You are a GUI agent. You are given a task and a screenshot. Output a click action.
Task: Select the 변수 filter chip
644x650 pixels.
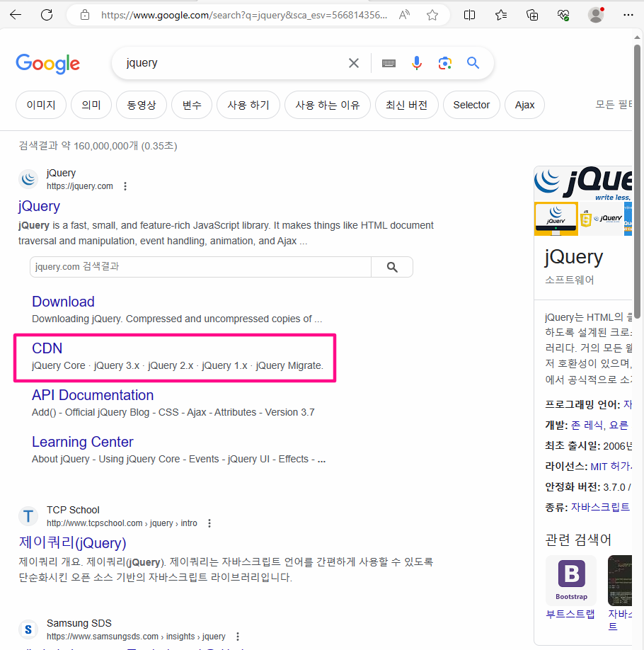click(x=192, y=105)
